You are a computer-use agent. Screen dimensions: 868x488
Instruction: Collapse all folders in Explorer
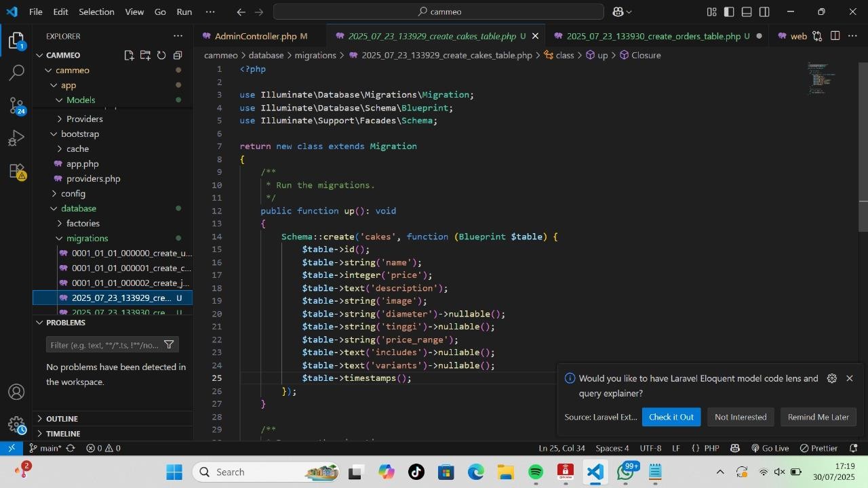[x=178, y=55]
